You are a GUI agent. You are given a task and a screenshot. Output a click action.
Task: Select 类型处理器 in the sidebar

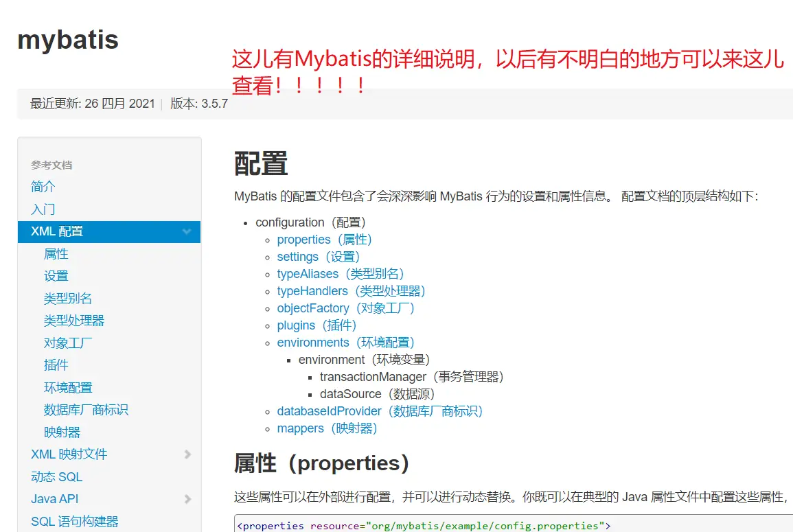[74, 321]
